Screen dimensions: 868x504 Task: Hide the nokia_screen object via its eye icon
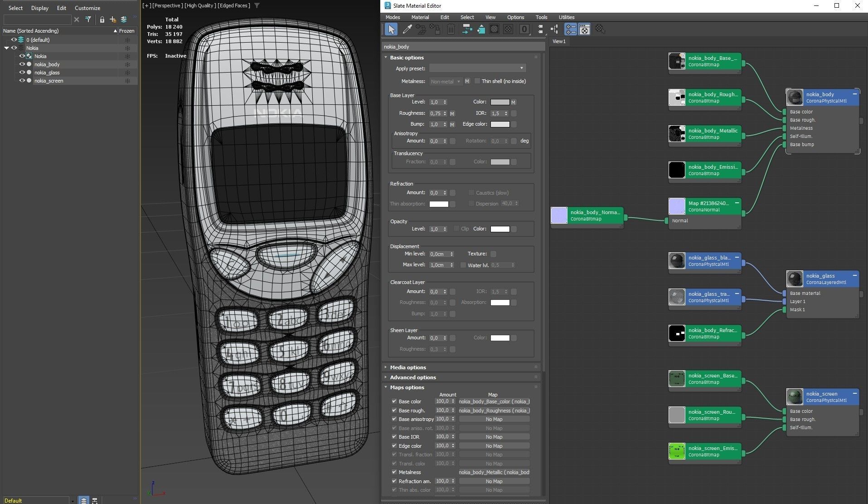point(22,81)
